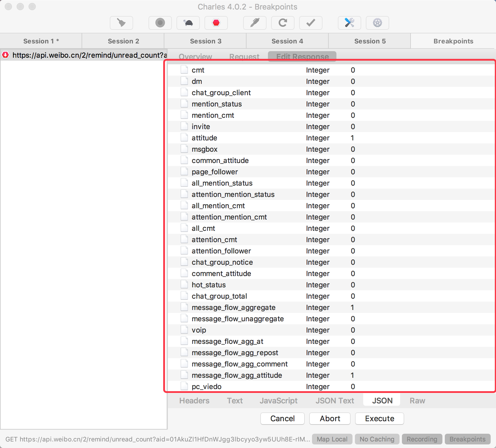Toggle throttling with the turtle icon

click(x=188, y=23)
